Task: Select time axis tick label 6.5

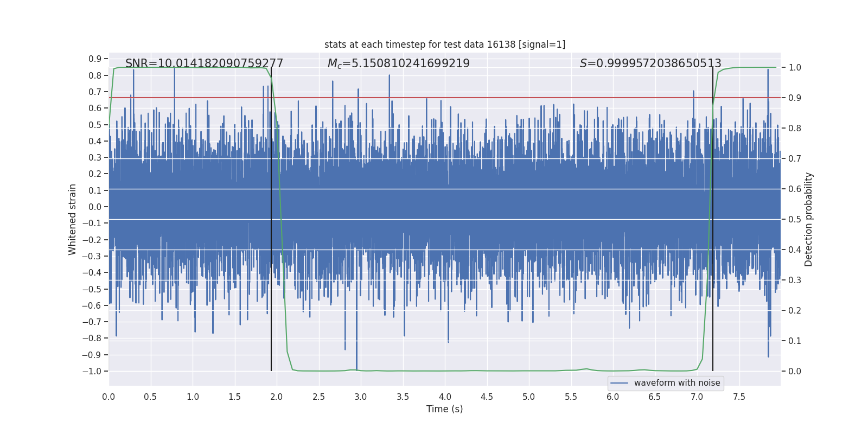Action: point(655,397)
